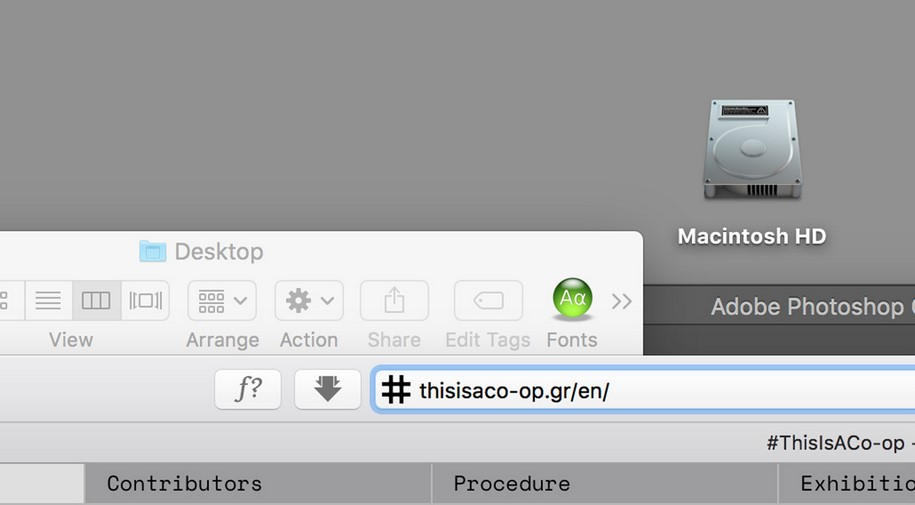Image resolution: width=915 pixels, height=505 pixels.
Task: Click the Edit Tags icon
Action: [x=487, y=300]
